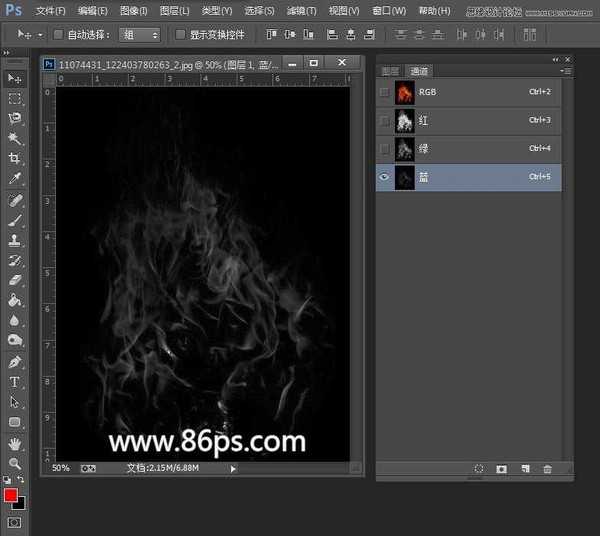Hide the 蓝 (Blue) channel eye

[385, 177]
